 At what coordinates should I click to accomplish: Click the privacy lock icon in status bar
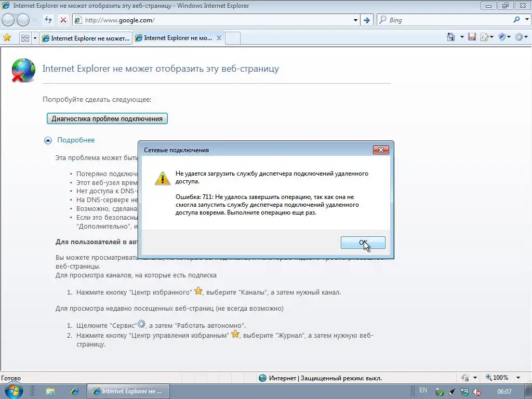click(465, 378)
